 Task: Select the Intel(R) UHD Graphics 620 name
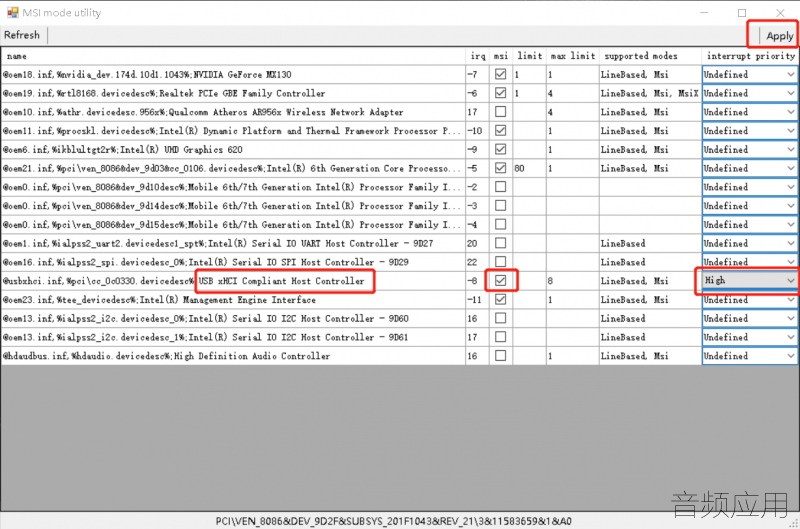point(233,149)
